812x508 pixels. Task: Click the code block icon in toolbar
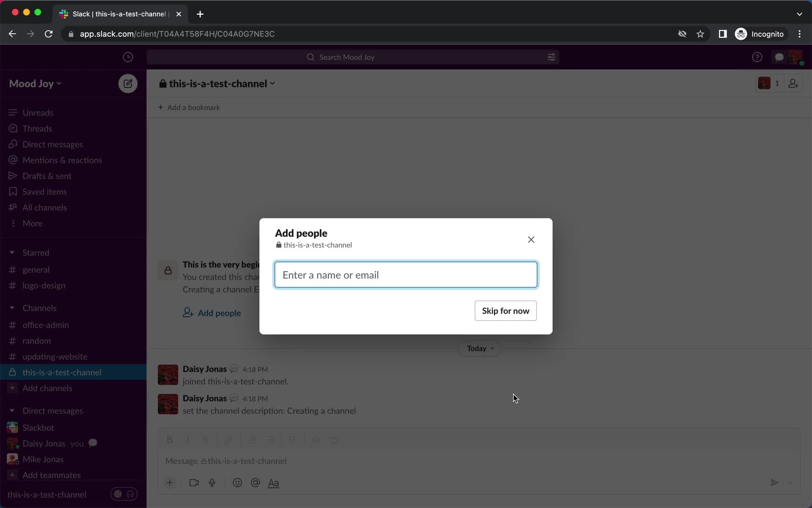(335, 440)
